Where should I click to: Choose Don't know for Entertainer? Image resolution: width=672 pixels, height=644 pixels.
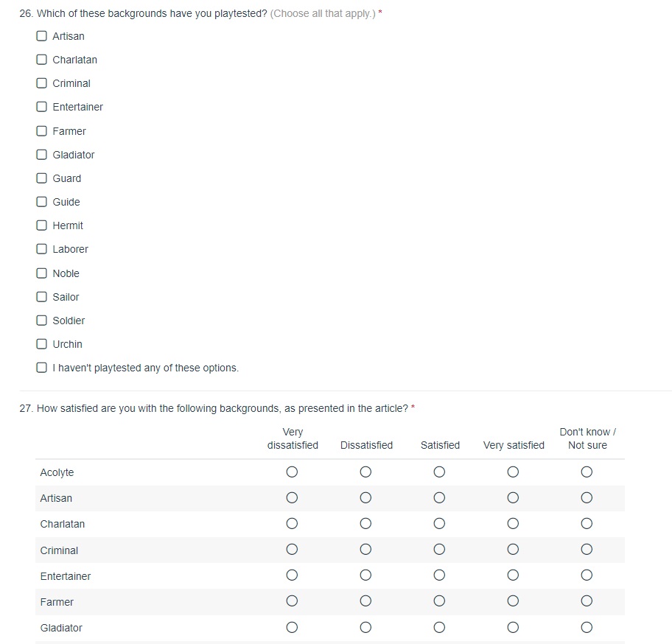pos(587,575)
